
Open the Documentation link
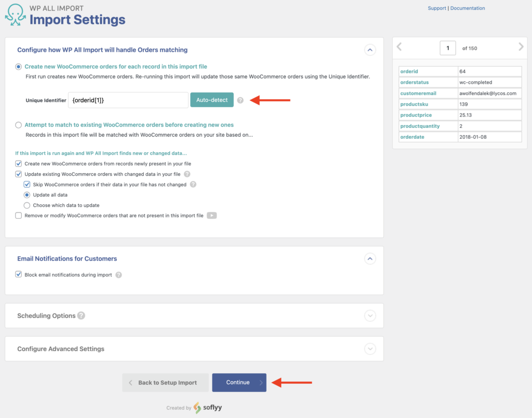pos(467,8)
